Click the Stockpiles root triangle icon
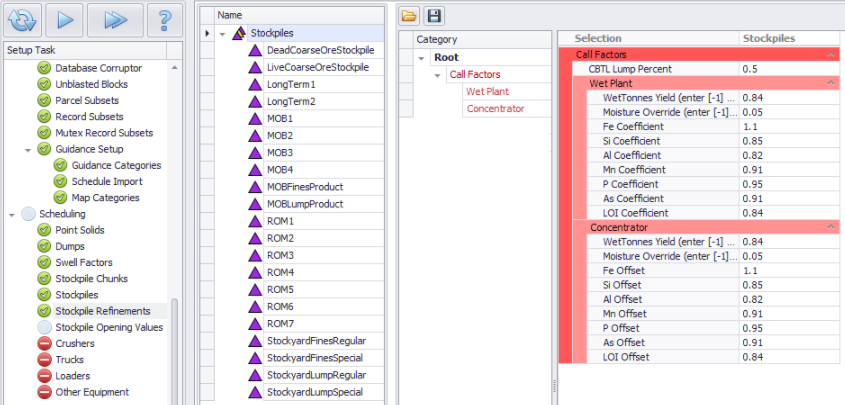 point(239,33)
